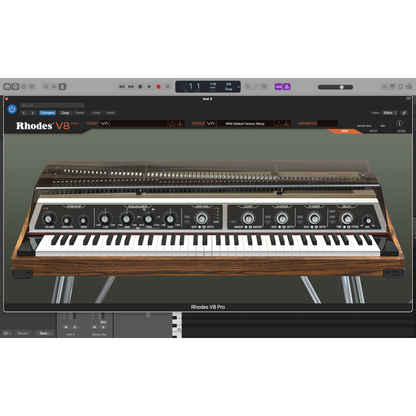Click the Paste button
Screen dimensions: 416x416
pos(80,113)
